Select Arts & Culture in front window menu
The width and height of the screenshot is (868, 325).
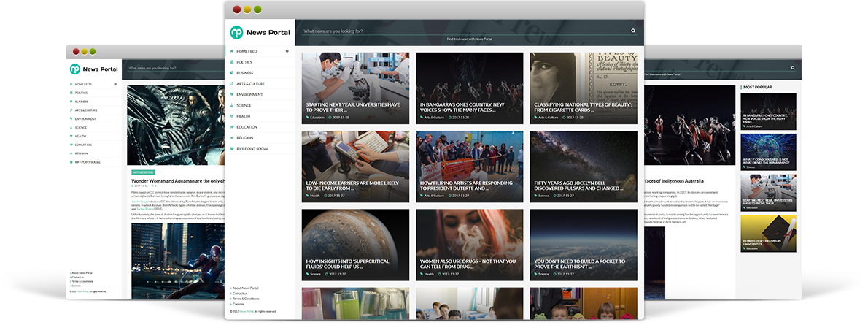click(260, 84)
